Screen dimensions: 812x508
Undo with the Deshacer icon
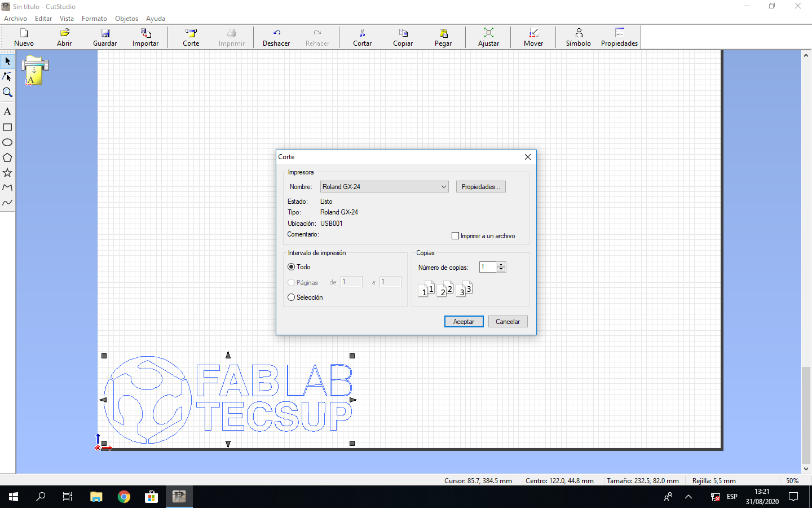tap(276, 37)
